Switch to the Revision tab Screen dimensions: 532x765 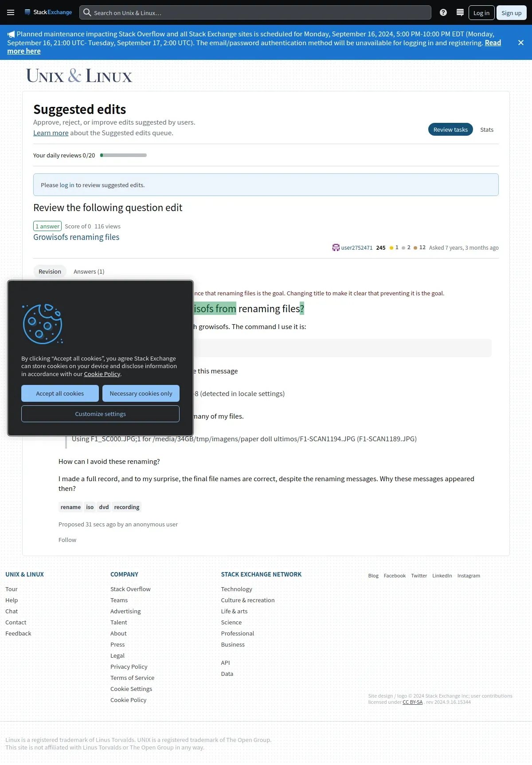click(50, 271)
